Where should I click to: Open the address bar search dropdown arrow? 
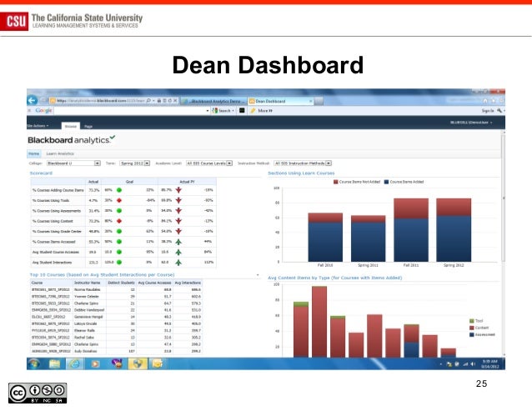point(153,101)
